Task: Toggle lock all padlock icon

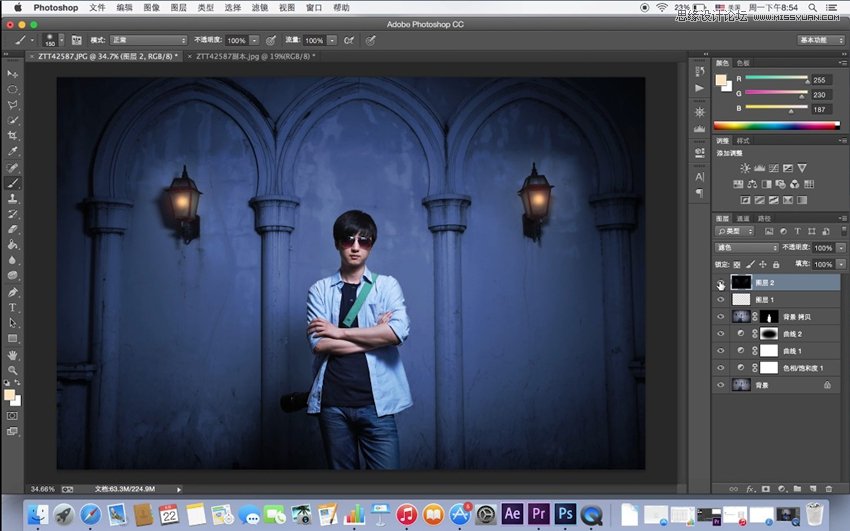Action: pyautogui.click(x=776, y=264)
